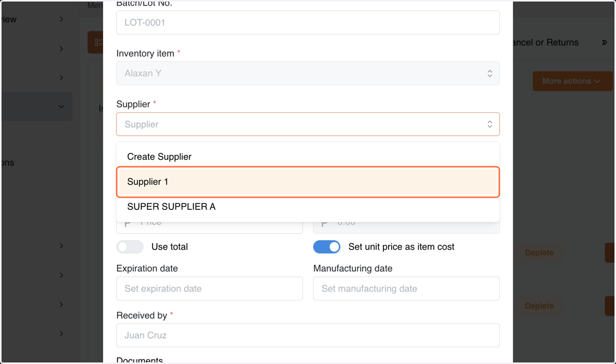The width and height of the screenshot is (616, 364).
Task: Open the 'More actions' dropdown button
Action: coord(572,81)
